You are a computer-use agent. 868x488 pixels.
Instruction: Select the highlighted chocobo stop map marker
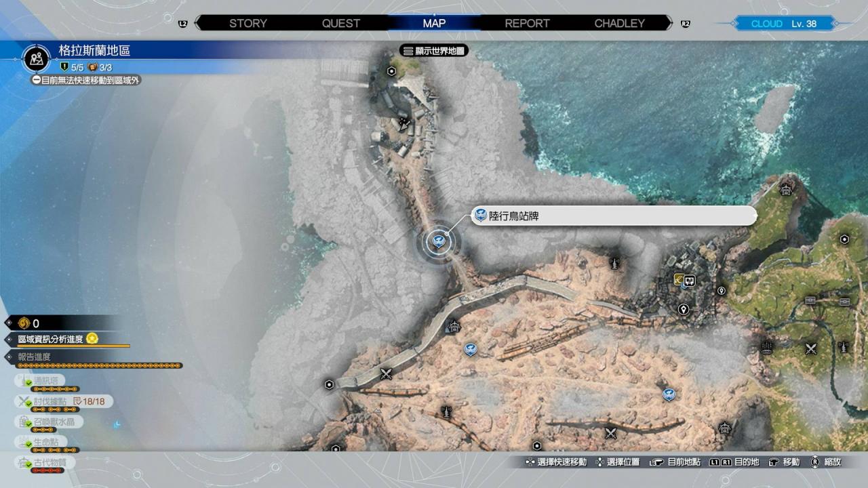[x=438, y=239]
